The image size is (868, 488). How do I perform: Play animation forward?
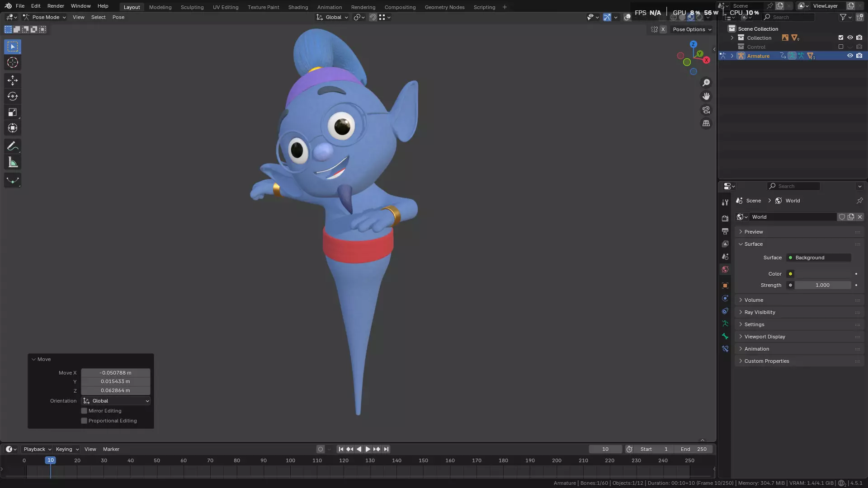coord(368,449)
